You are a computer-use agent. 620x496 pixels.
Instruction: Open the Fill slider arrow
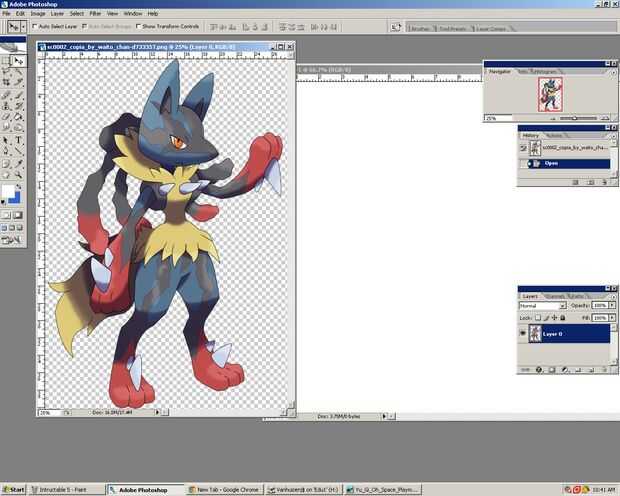point(612,318)
